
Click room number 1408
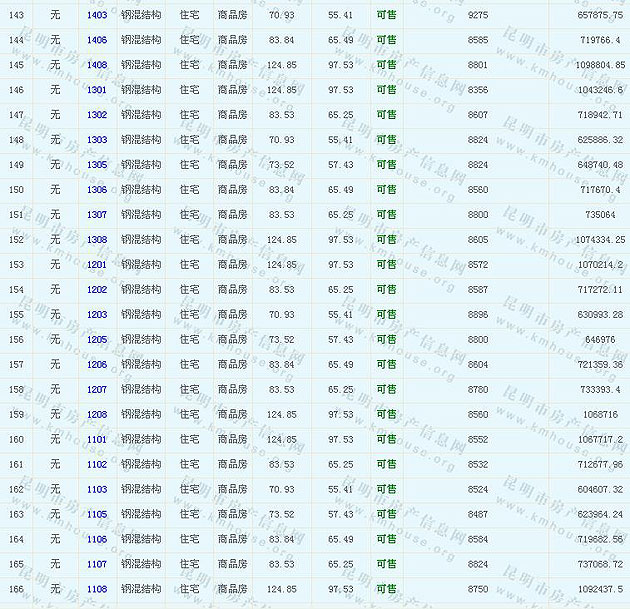point(97,66)
